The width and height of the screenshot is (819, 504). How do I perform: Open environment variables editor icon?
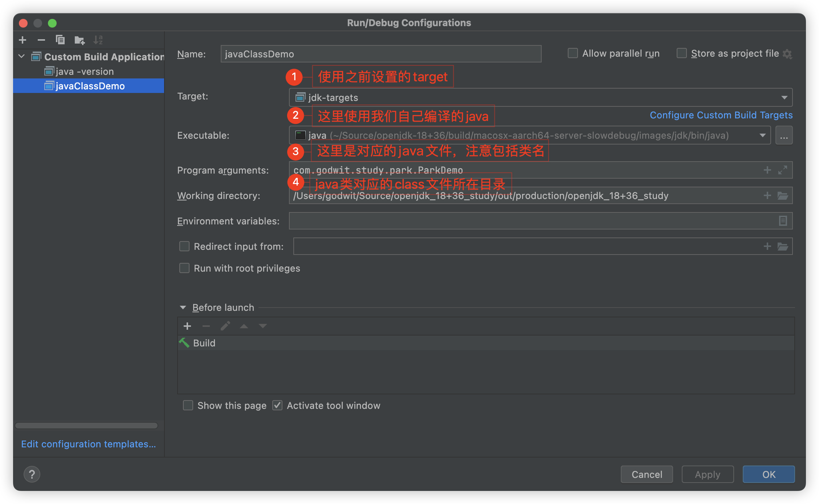783,221
